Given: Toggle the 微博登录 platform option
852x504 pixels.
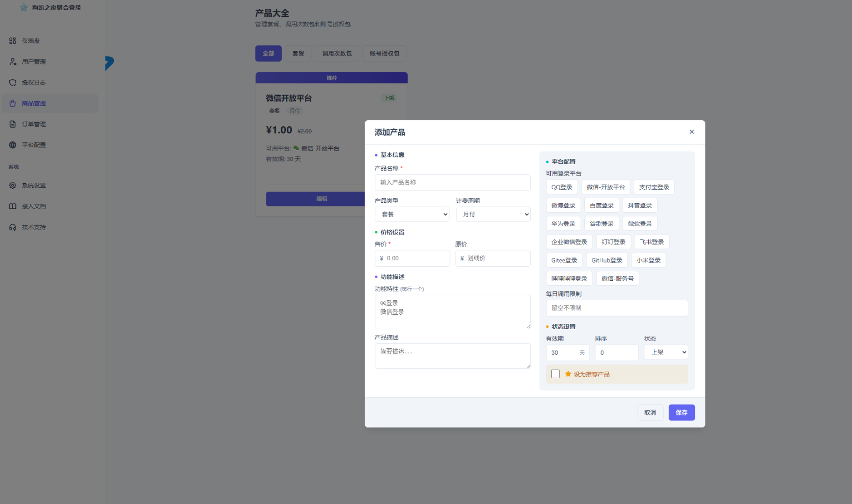Looking at the screenshot, I should [x=563, y=205].
